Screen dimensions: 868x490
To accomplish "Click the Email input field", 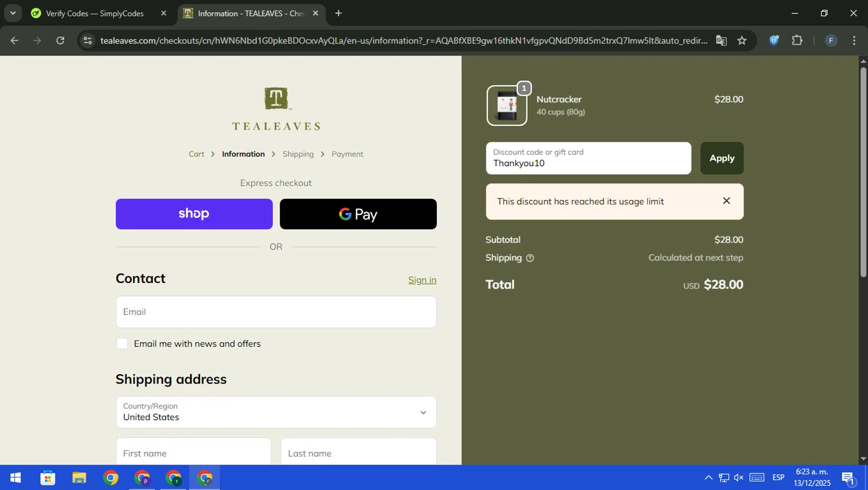I will tap(276, 312).
